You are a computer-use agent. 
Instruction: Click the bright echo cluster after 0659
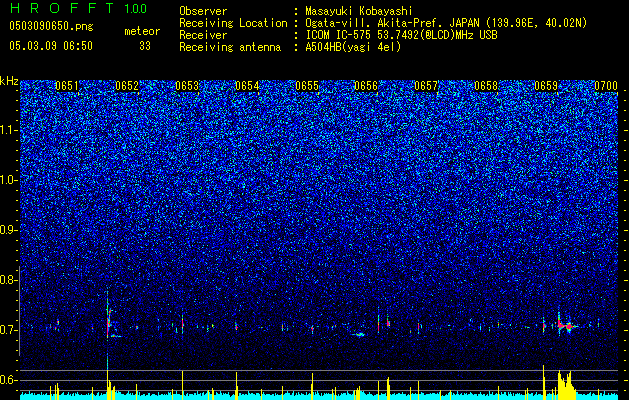point(566,324)
